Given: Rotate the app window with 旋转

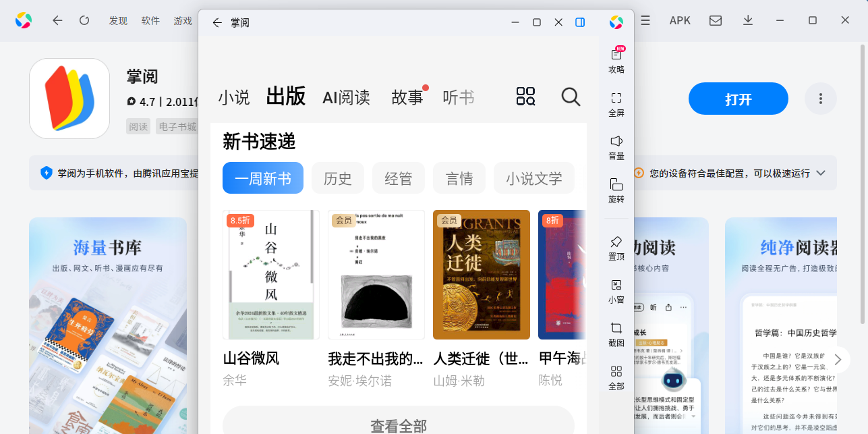Looking at the screenshot, I should tap(616, 190).
